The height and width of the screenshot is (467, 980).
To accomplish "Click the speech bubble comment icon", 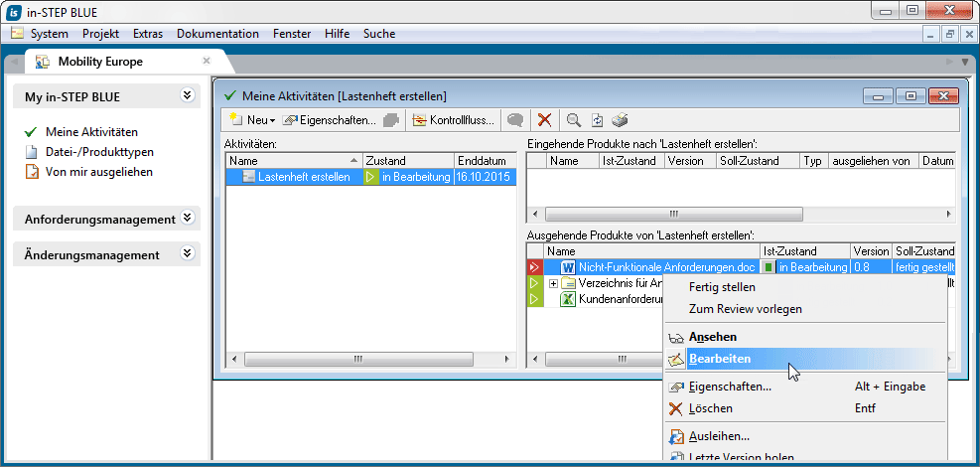I will 515,120.
